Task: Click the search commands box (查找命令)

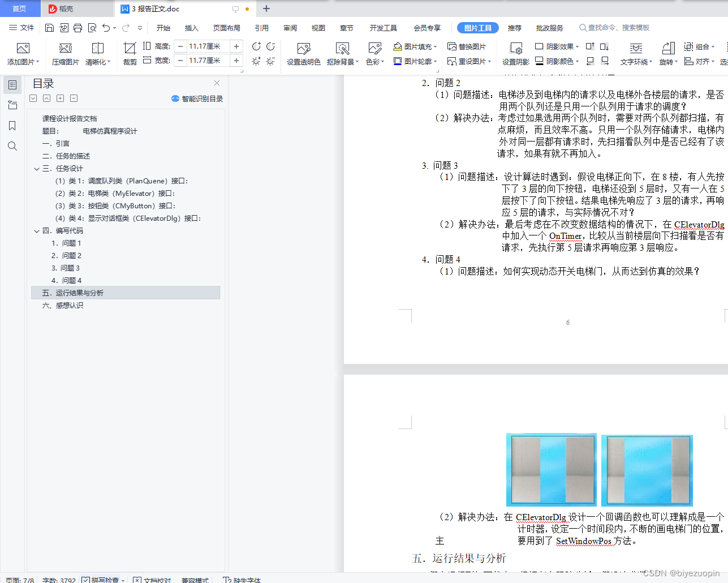Action: click(x=615, y=27)
